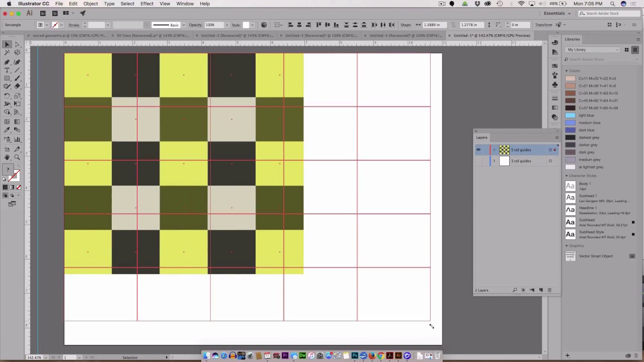Select the Artboard tool
Image resolution: width=644 pixels, height=362 pixels.
coord(7,149)
